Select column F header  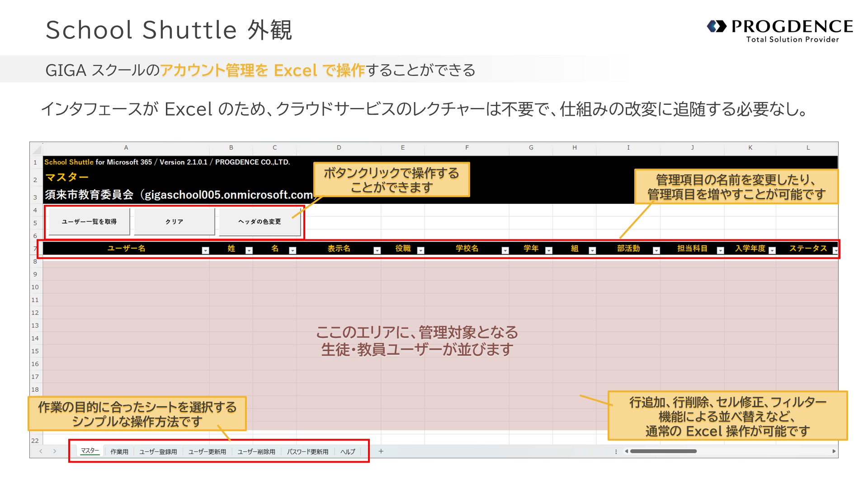tap(467, 148)
